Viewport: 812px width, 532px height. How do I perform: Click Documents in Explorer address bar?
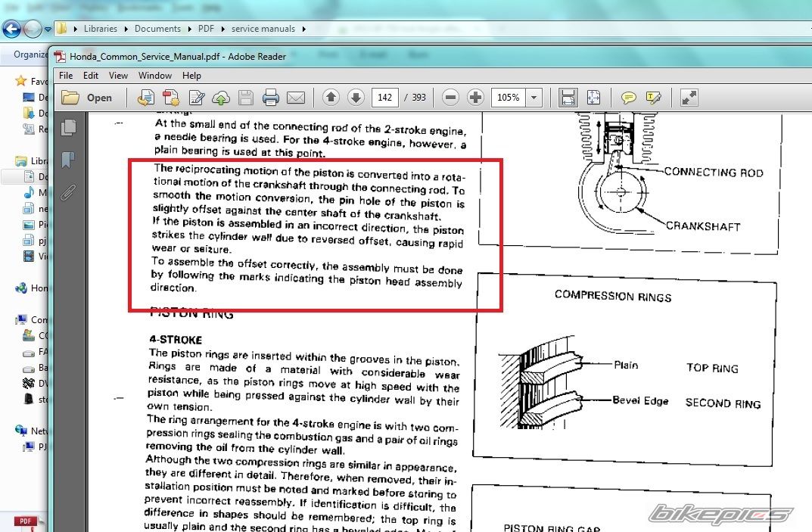click(157, 29)
